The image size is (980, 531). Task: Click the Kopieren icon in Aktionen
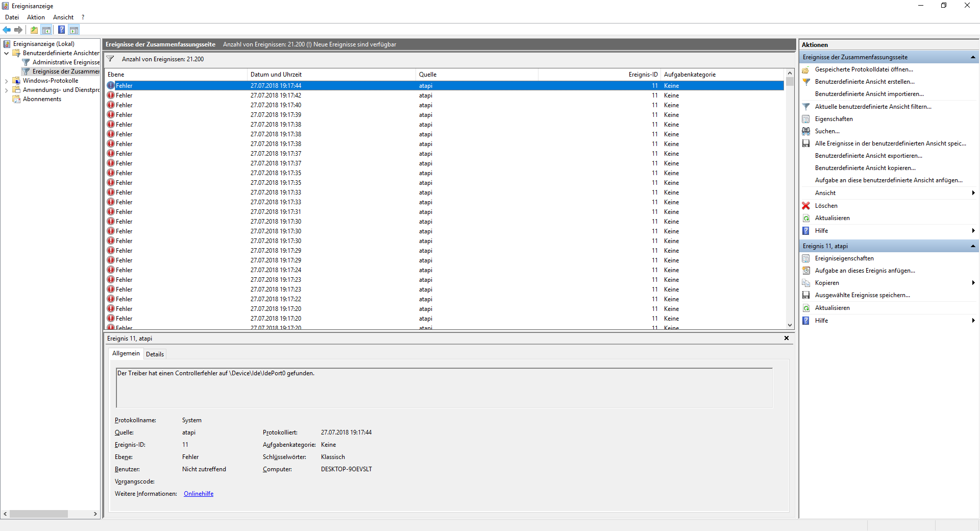(806, 283)
